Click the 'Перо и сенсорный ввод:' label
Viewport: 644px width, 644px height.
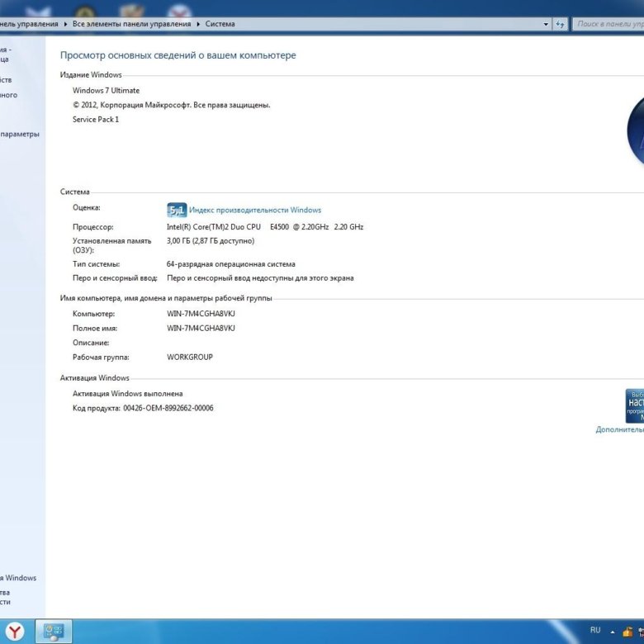click(x=115, y=278)
